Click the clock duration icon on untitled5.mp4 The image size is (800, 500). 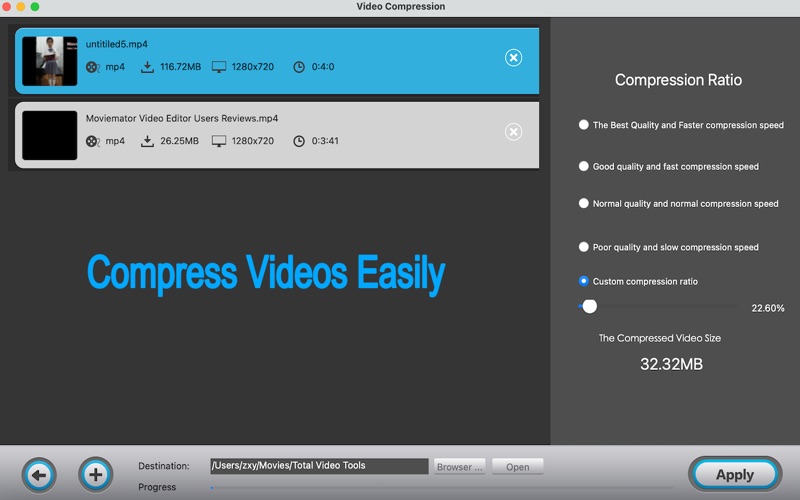[299, 67]
